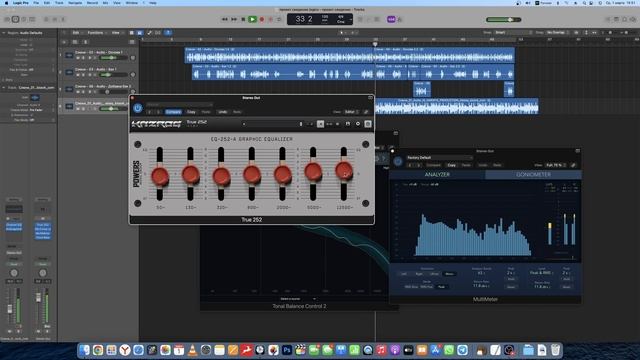
Task: Toggle the purple Count-in button
Action: 391,19
